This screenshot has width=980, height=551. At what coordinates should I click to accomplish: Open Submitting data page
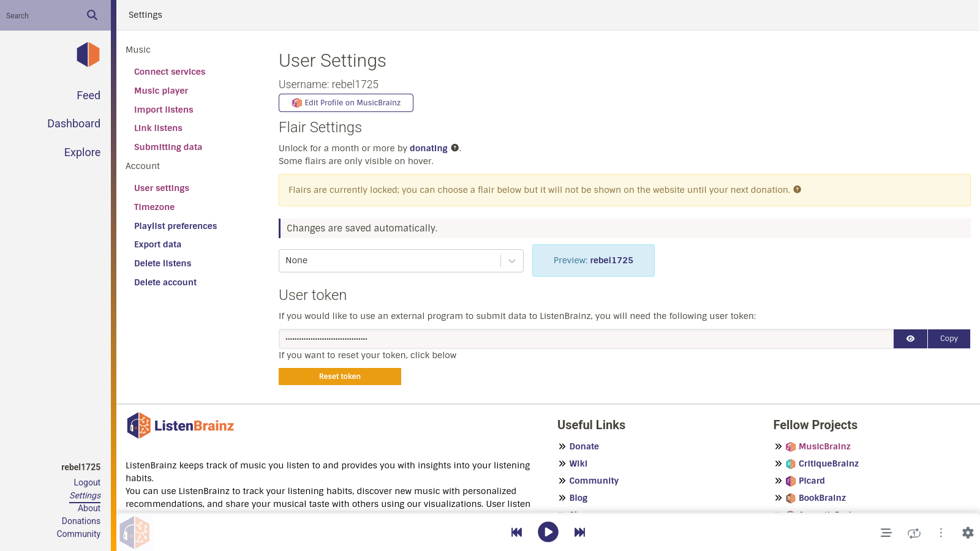click(168, 147)
